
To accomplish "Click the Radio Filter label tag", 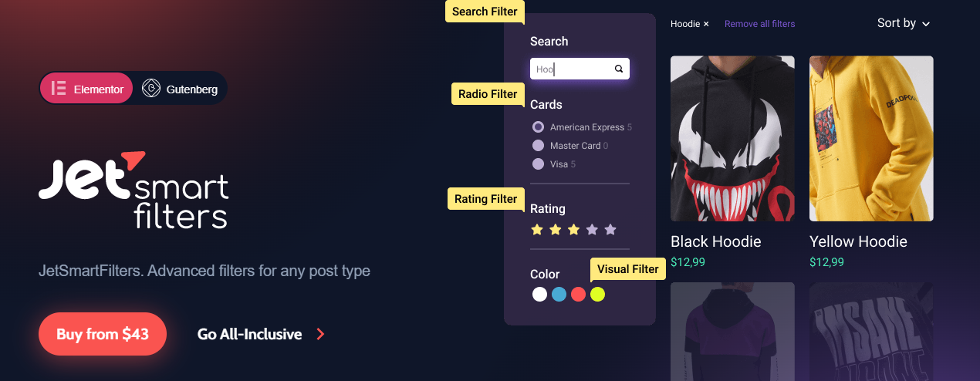I will tap(487, 94).
